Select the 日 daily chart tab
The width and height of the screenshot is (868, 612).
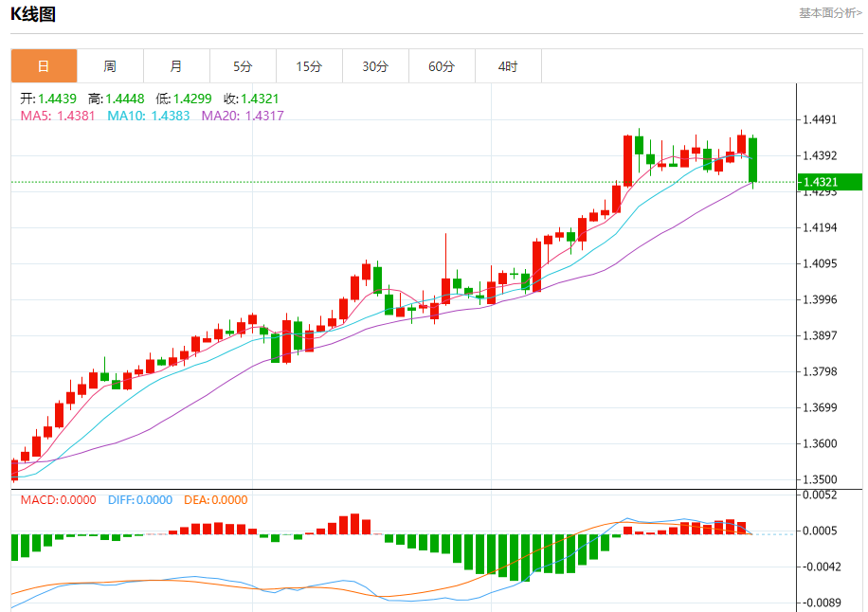44,66
